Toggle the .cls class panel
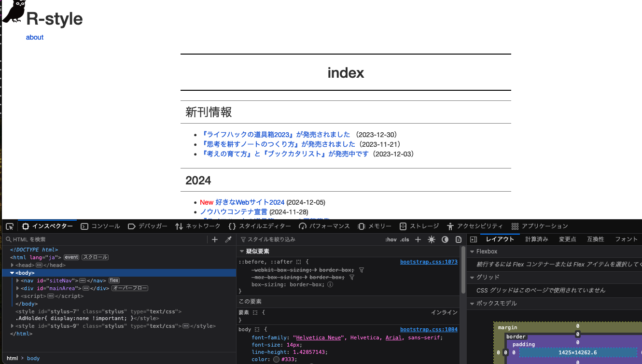Screen dimensions: 642x364 pyautogui.click(x=405, y=239)
